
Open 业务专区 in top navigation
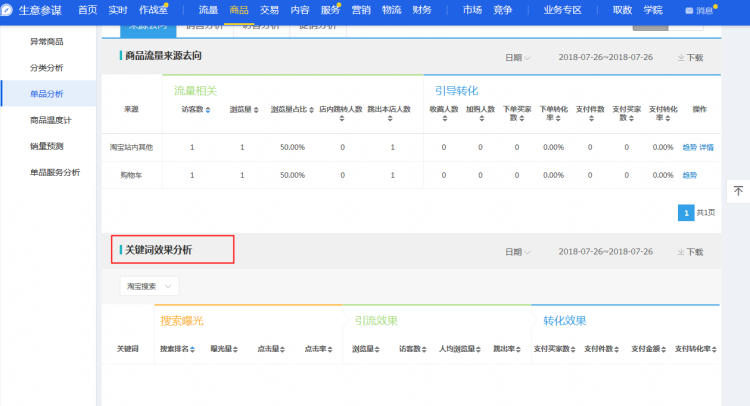coord(562,10)
